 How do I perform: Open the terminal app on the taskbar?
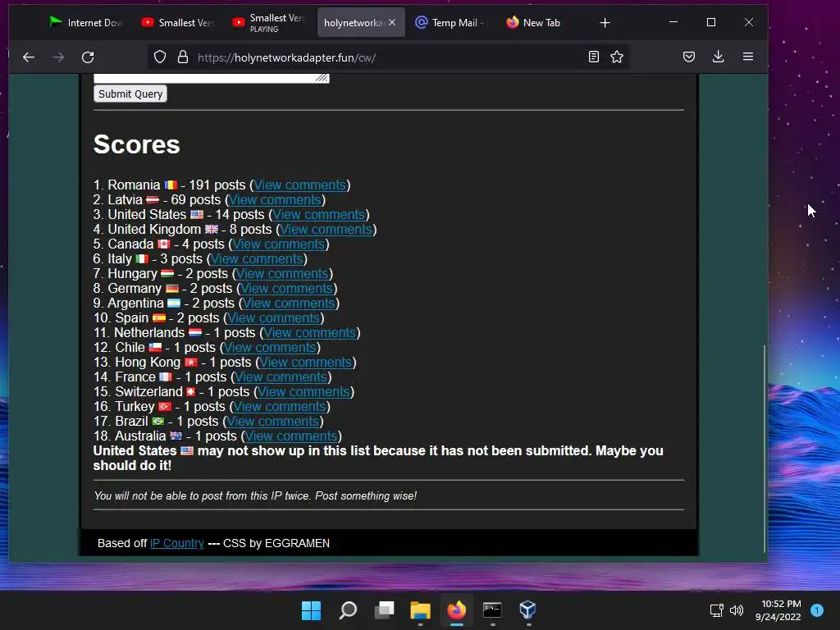[x=492, y=610]
